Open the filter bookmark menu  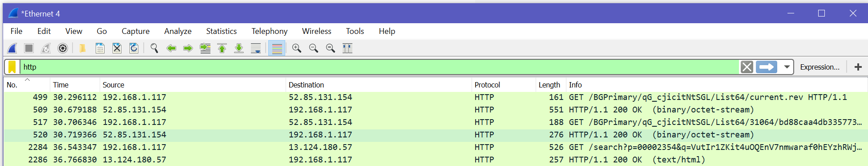click(x=12, y=67)
